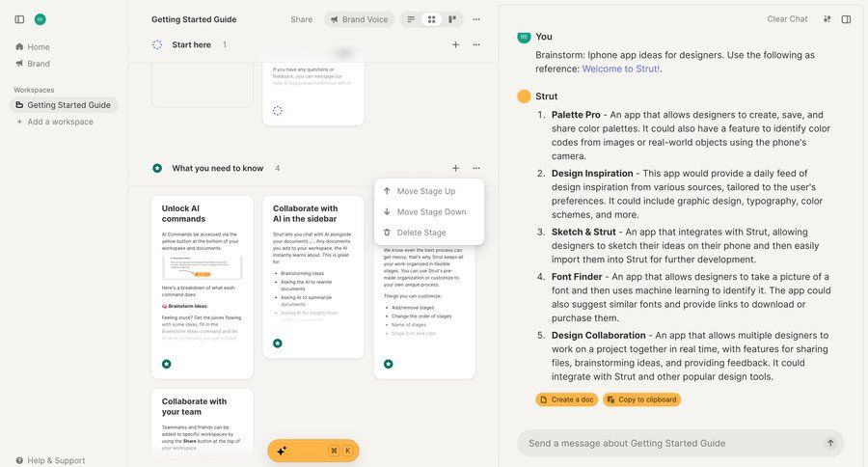Click Create a doc button

pos(567,399)
